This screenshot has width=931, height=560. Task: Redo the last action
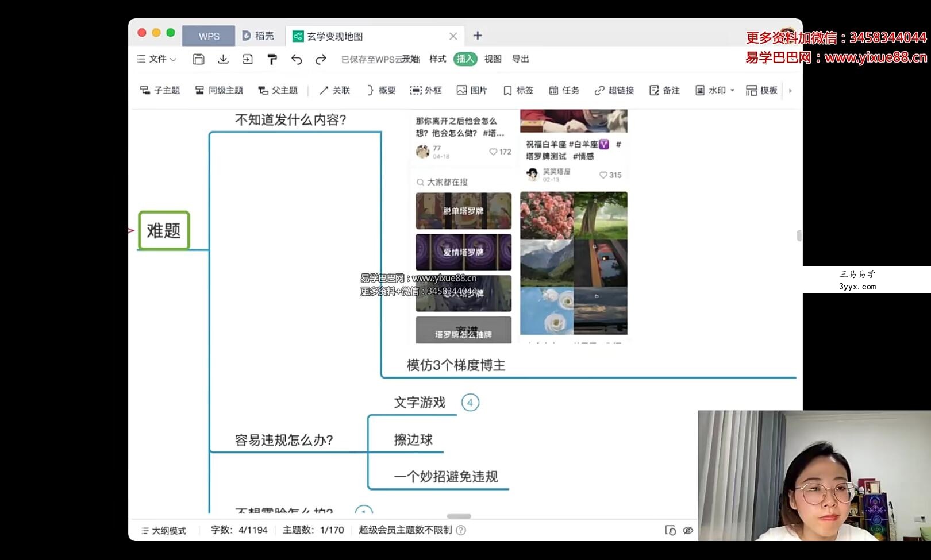pos(321,59)
